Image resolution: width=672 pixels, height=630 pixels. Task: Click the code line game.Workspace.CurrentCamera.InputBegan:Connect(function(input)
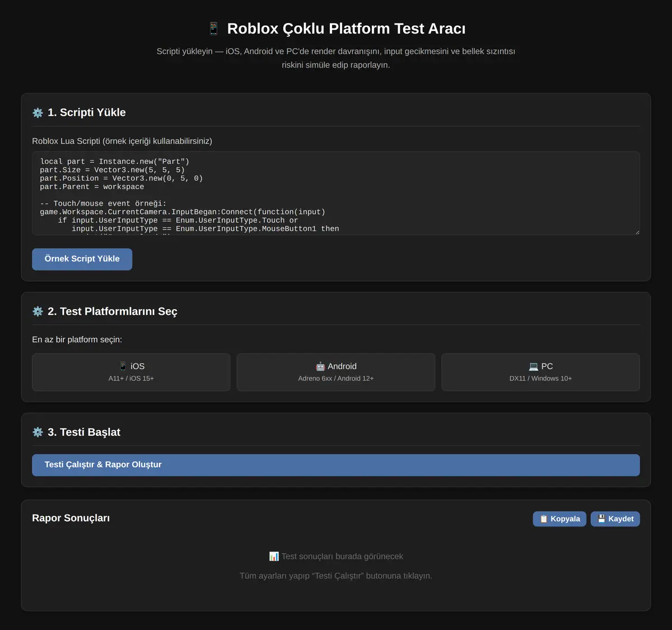183,212
